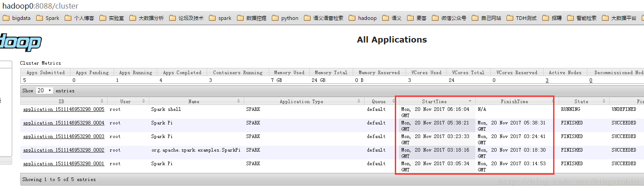The width and height of the screenshot is (644, 191).
Task: Open the 大数据分析 bookmark folder
Action: point(147,18)
